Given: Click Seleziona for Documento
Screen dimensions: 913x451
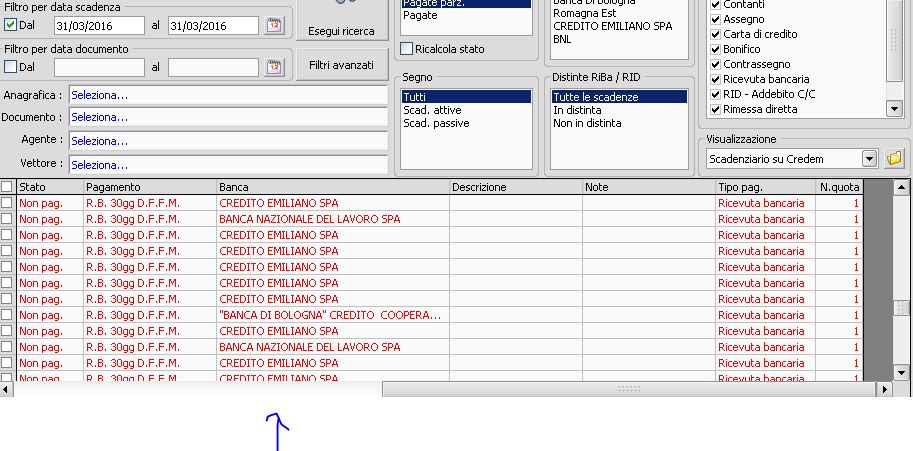Looking at the screenshot, I should [228, 117].
